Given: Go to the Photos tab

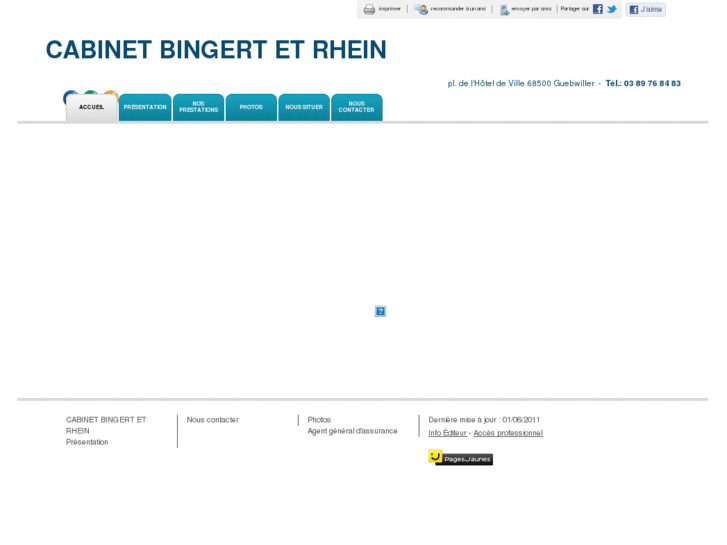Looking at the screenshot, I should [x=251, y=107].
